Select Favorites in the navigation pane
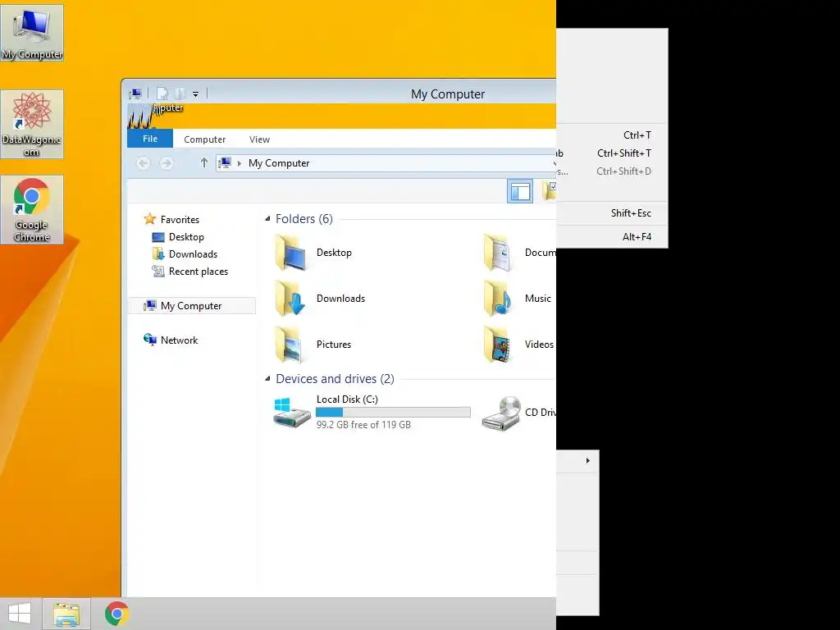 180,220
